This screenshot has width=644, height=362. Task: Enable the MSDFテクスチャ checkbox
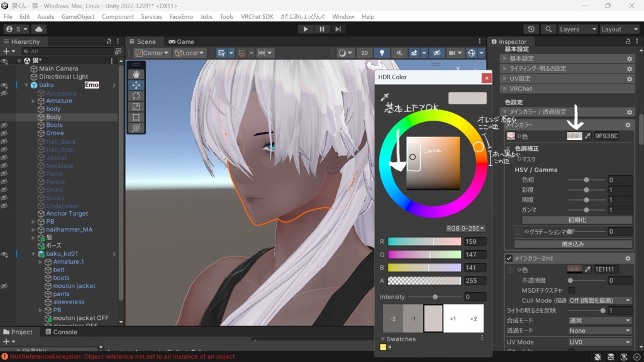coord(571,290)
